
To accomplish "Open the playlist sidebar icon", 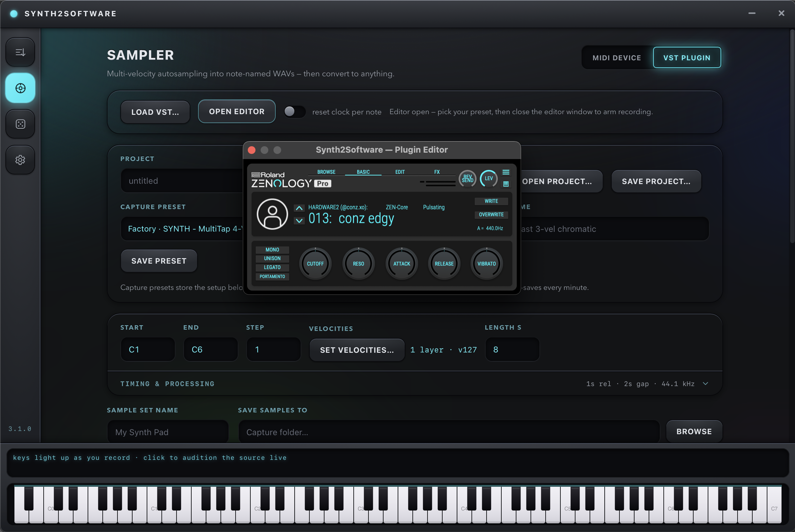I will pyautogui.click(x=20, y=52).
